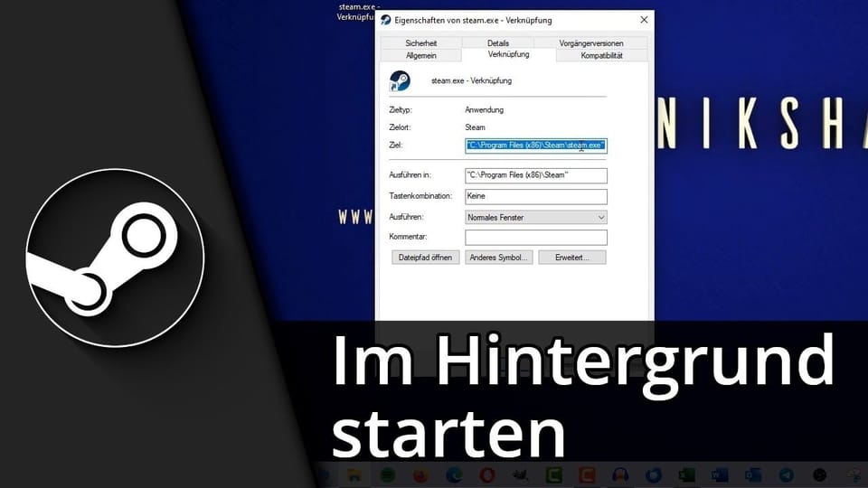The width and height of the screenshot is (868, 488).
Task: Open Outlook from the taskbar
Action: 753,474
